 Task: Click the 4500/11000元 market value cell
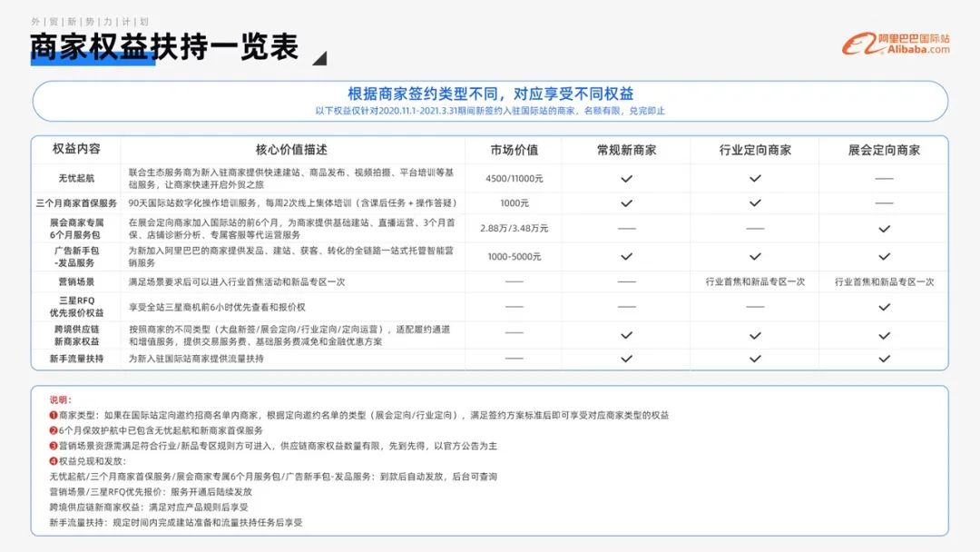click(x=514, y=178)
